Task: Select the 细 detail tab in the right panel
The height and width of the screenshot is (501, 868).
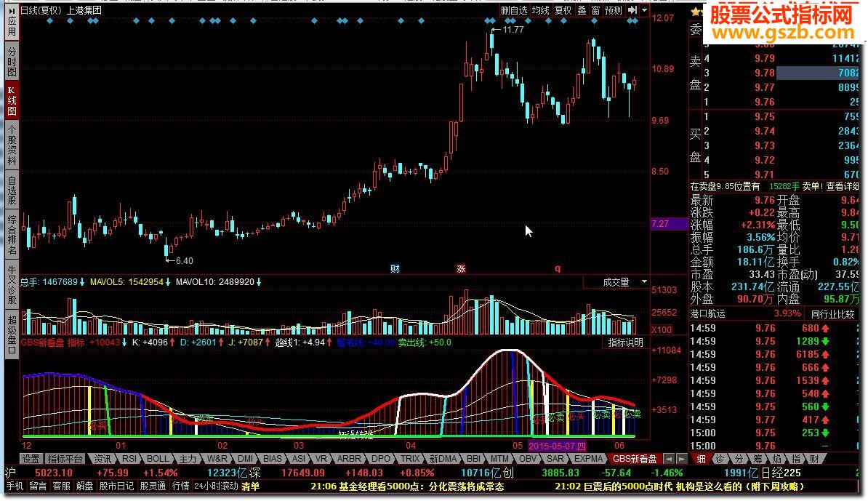Action: coord(701,459)
